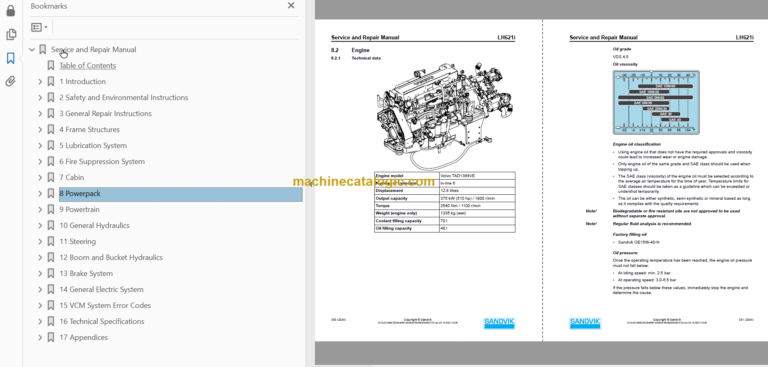Click the 8.2 Engine heading on the page

click(350, 50)
